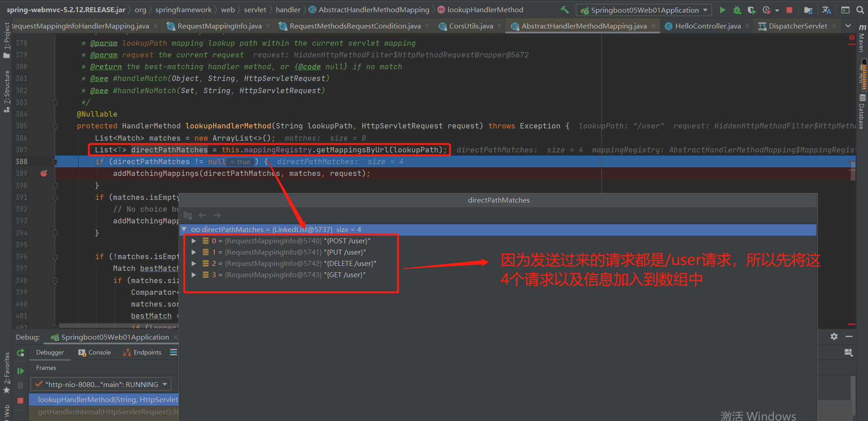Toggle code fold at line 398
Viewport: 868px width, 421px height.
tap(55, 281)
